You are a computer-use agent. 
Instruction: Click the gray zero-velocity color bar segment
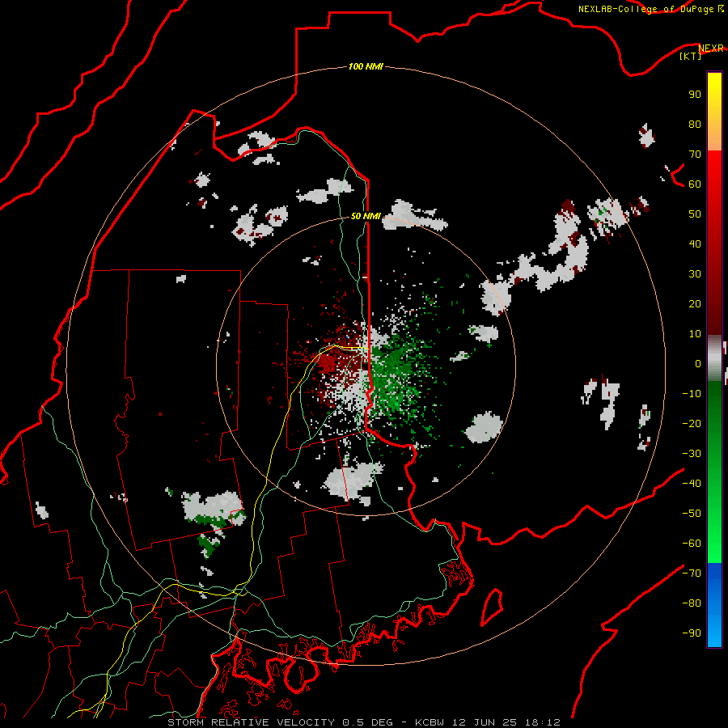(714, 358)
